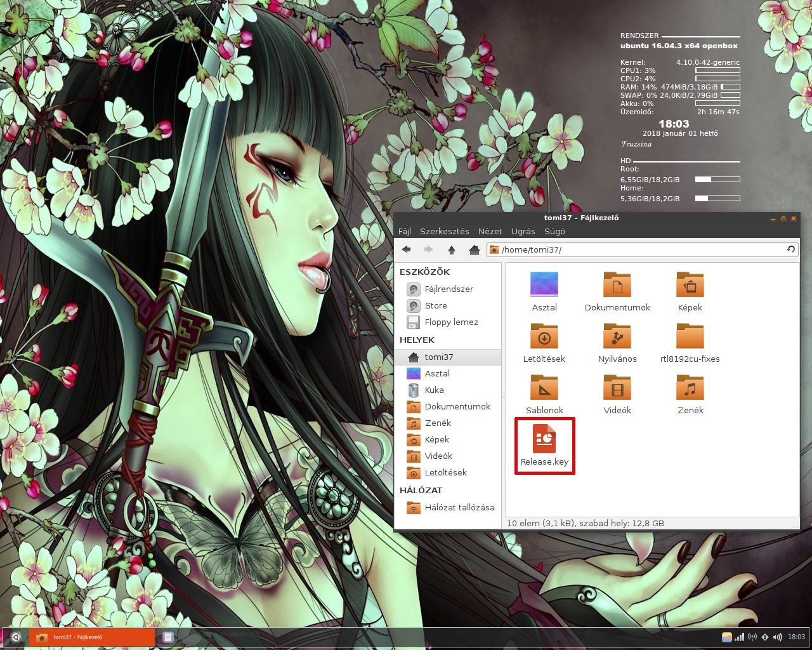Select the Nyilvános folder icon
This screenshot has width=812, height=650.
pos(617,336)
